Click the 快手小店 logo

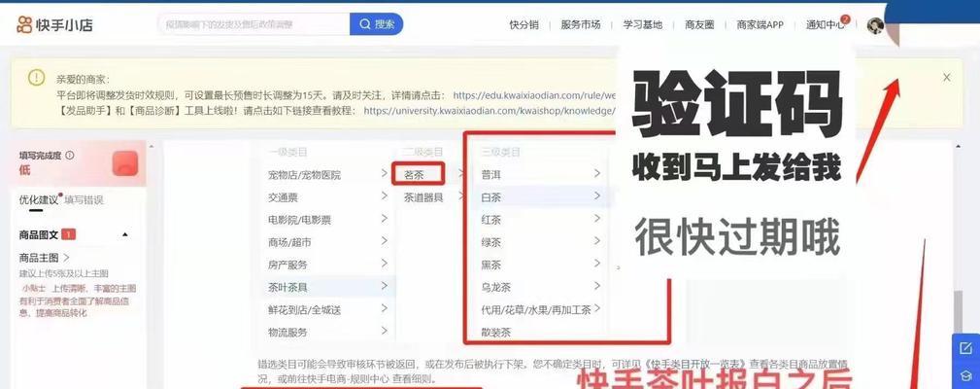pos(55,25)
